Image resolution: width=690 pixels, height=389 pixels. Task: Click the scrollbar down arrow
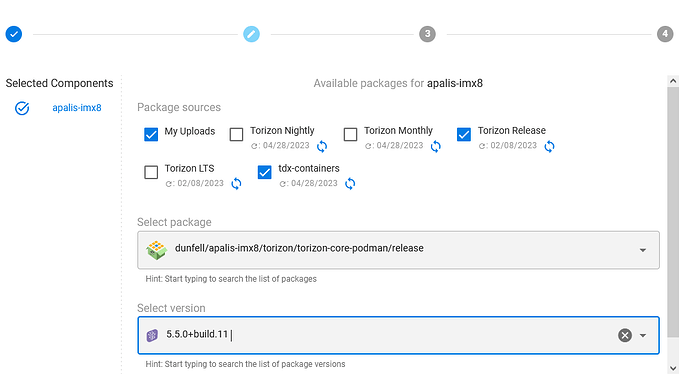[673, 368]
